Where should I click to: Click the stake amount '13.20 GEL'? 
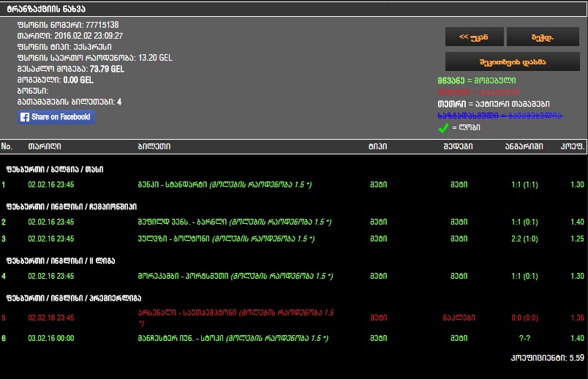pyautogui.click(x=155, y=58)
